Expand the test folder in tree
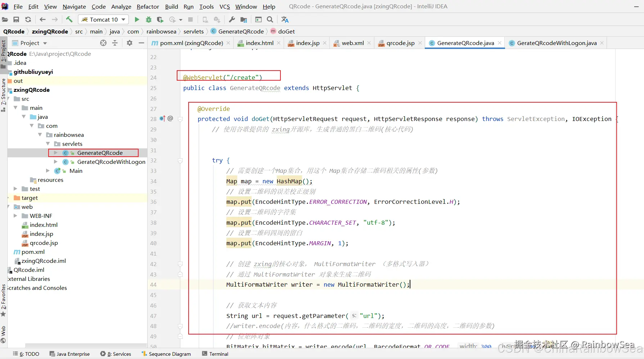 15,189
